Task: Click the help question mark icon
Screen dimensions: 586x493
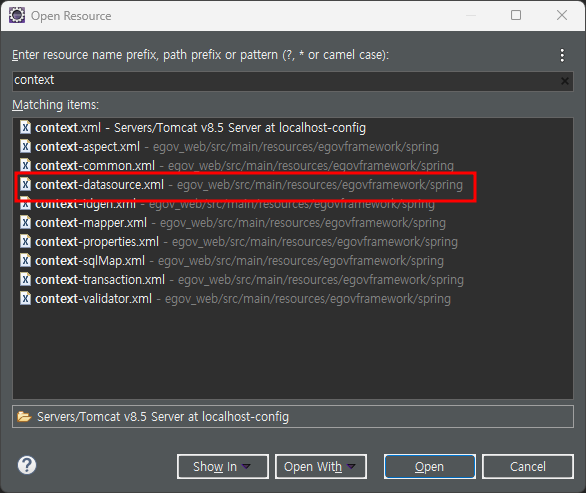Action: 27,465
